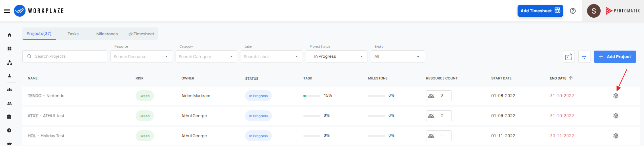Switch to the Milestones tab
644x146 pixels.
click(107, 34)
